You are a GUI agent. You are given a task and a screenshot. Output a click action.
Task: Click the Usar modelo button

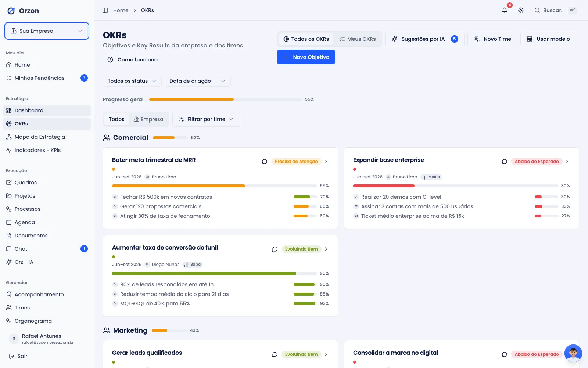[548, 39]
